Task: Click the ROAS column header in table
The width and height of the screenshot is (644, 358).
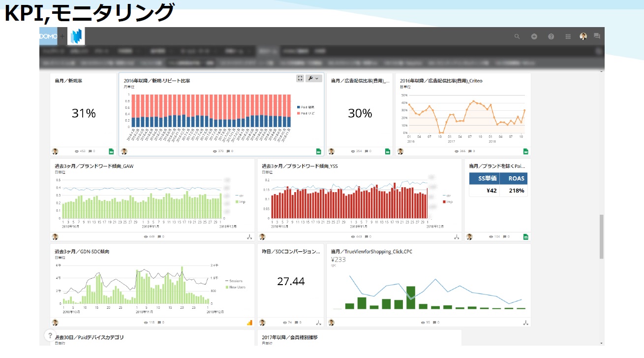Action: point(514,178)
